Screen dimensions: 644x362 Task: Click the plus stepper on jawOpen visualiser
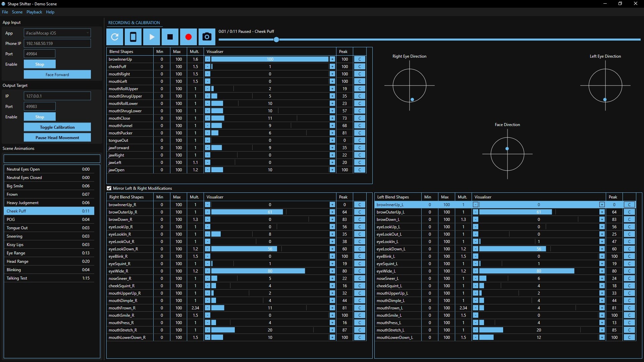pyautogui.click(x=332, y=170)
